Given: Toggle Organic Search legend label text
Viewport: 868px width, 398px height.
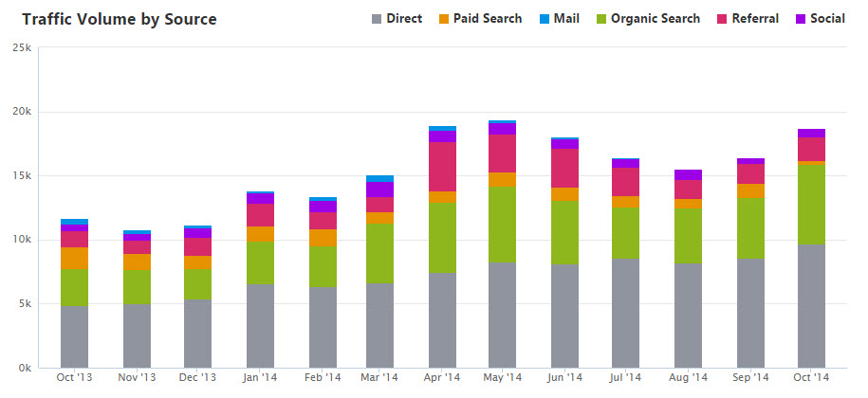Looking at the screenshot, I should click(656, 19).
